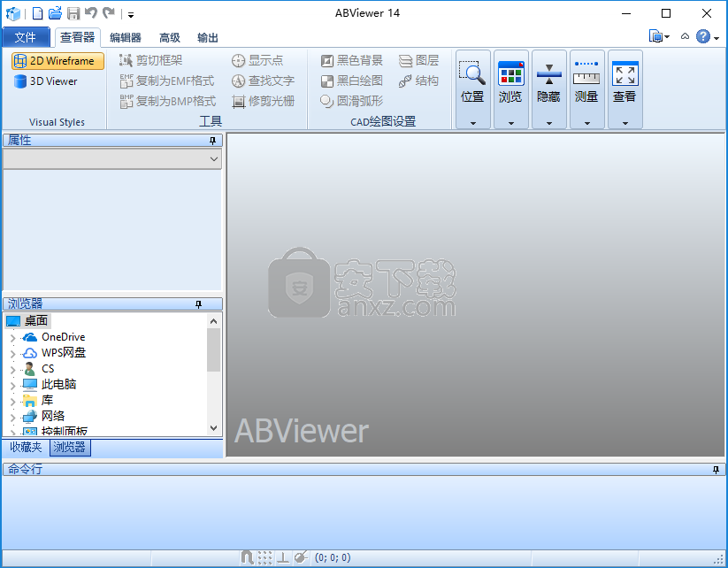Click the 位置 zoom position icon

[472, 73]
